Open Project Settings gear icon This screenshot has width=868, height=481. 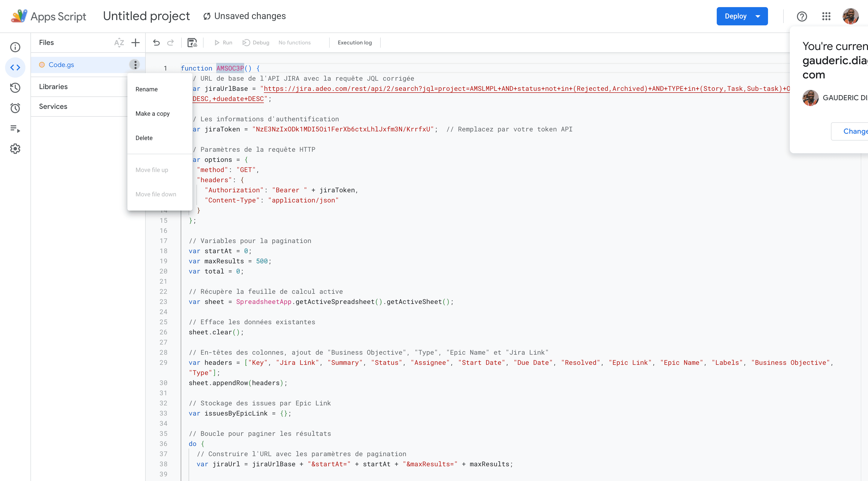tap(15, 149)
